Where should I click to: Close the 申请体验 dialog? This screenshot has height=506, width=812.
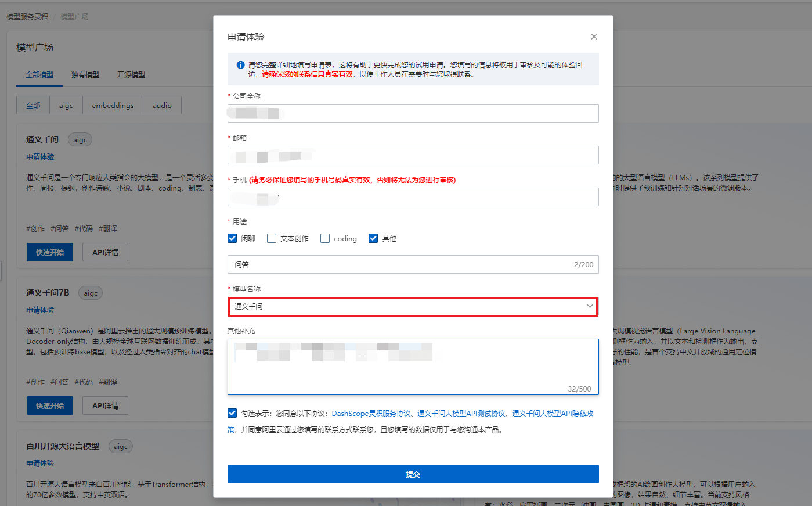point(594,37)
